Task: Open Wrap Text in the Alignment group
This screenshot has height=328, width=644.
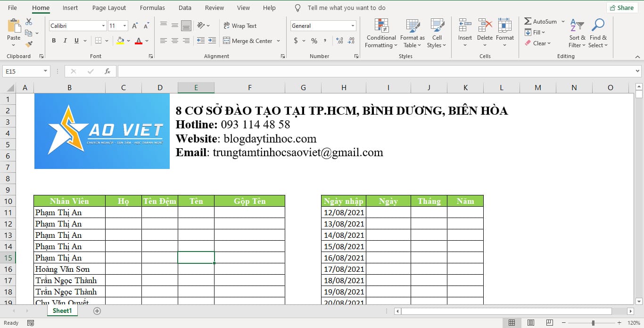Action: click(x=240, y=25)
